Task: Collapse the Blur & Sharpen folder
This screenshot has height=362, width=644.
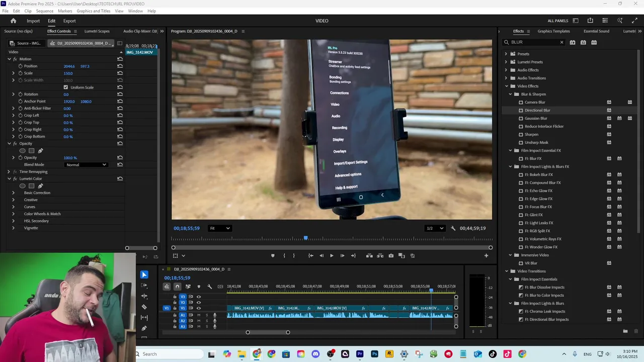Action: click(510, 94)
